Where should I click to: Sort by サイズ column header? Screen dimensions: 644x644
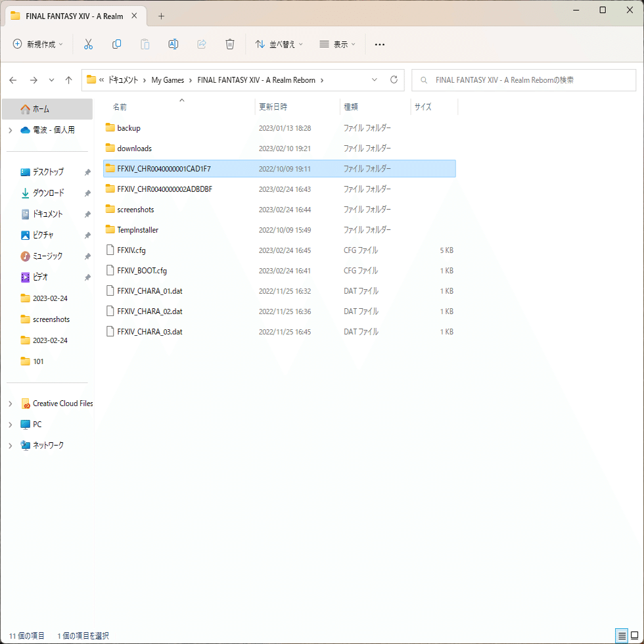click(423, 106)
